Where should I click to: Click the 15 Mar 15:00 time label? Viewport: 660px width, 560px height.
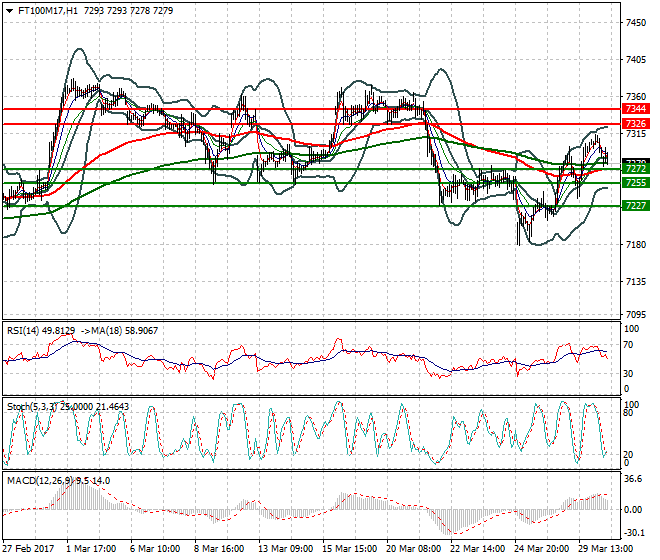(x=350, y=549)
